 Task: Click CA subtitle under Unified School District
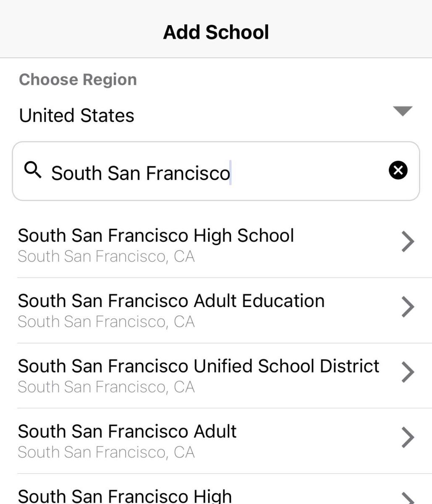(x=184, y=387)
